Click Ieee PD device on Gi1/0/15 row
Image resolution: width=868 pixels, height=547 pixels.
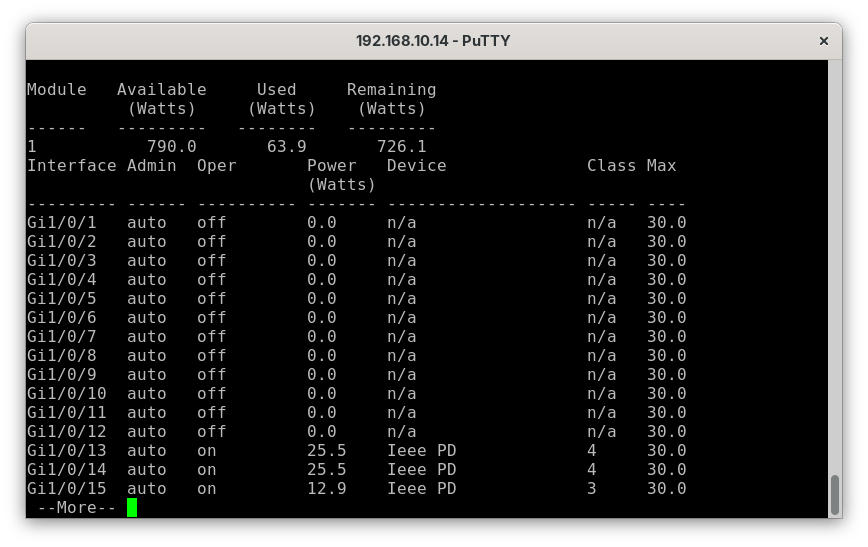point(421,488)
